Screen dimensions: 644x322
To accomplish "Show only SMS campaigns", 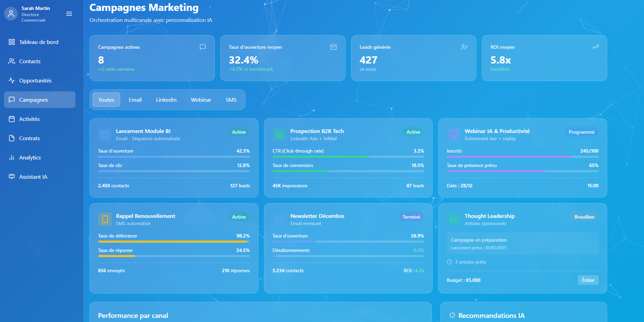I will point(231,100).
